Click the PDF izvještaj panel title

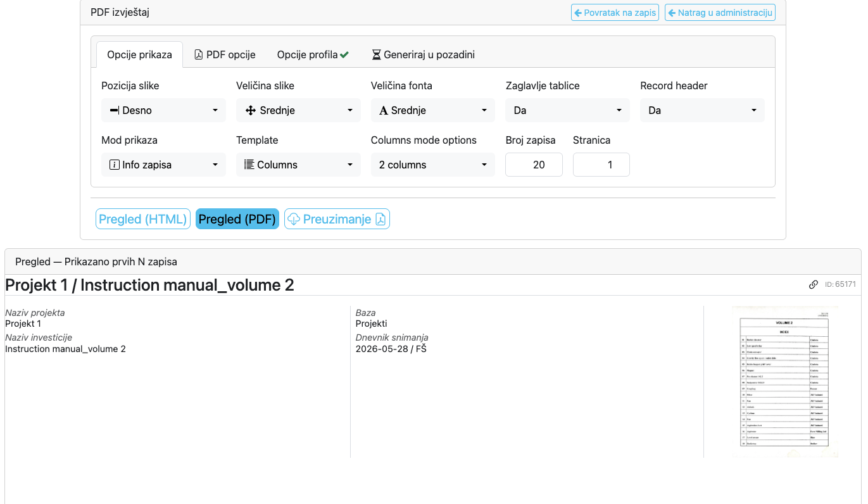[x=120, y=13]
